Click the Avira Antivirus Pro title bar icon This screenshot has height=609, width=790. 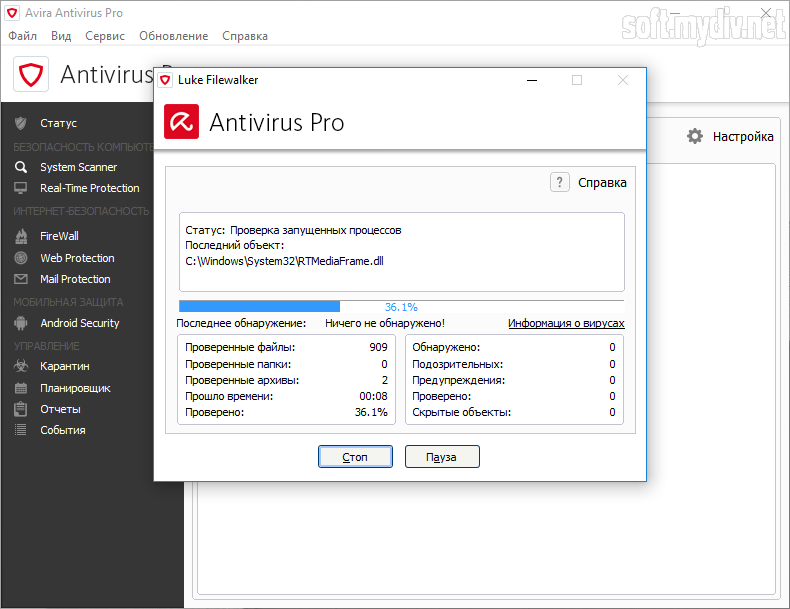click(x=12, y=13)
